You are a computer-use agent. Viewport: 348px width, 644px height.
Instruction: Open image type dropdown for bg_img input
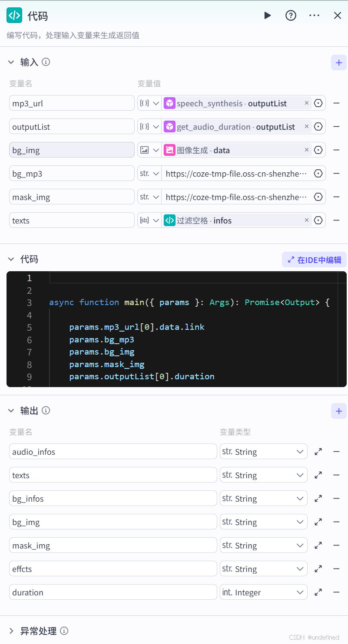(149, 150)
